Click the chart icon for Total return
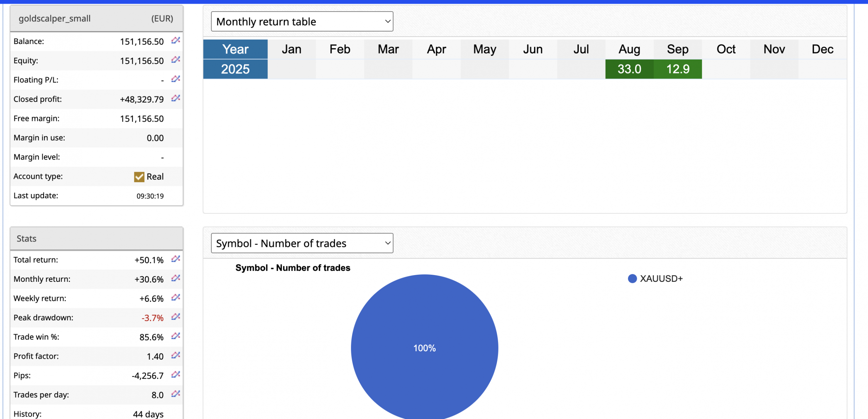The image size is (868, 419). [175, 259]
